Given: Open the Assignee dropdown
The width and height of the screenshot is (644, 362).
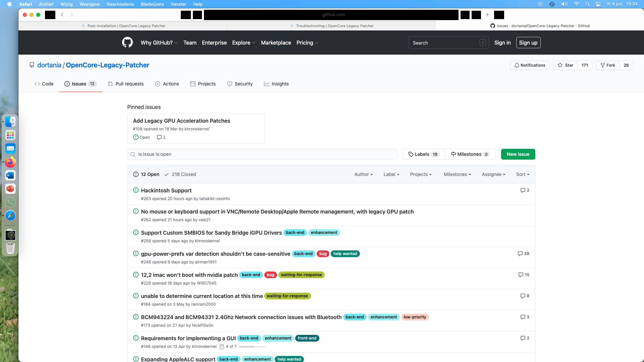Looking at the screenshot, I should pos(493,174).
